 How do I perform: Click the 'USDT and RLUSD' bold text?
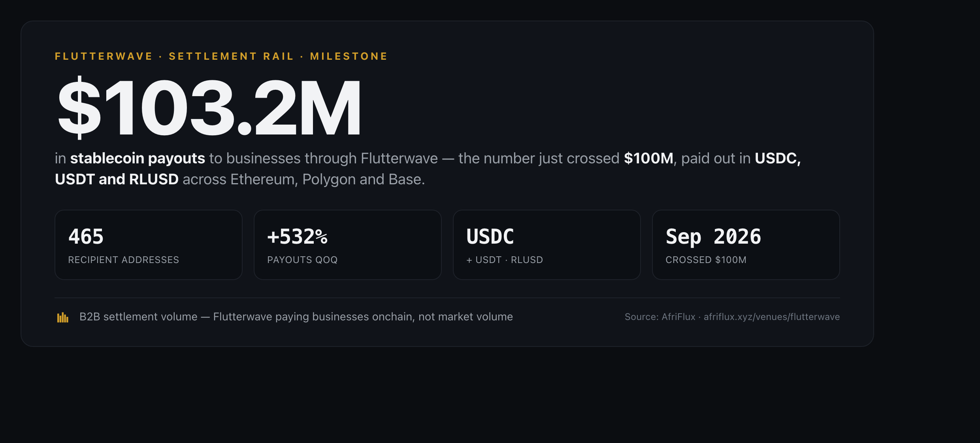tap(117, 179)
